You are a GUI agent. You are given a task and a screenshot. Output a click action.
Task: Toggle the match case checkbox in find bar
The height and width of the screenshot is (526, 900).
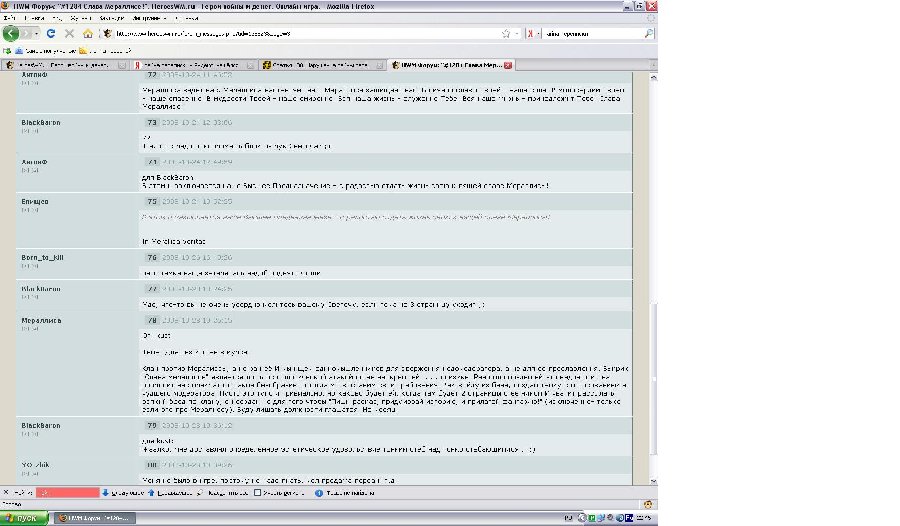pos(257,492)
